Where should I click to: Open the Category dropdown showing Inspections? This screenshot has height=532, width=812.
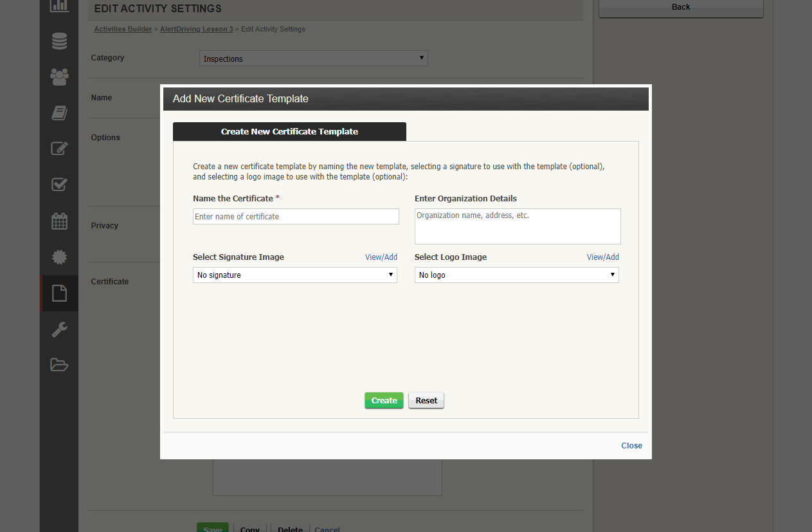[x=313, y=58]
